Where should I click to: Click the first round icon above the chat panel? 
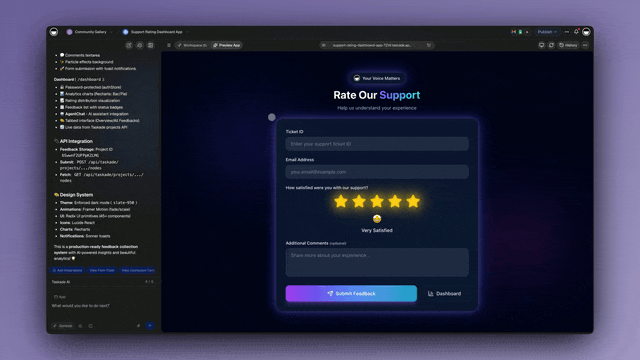coord(129,45)
